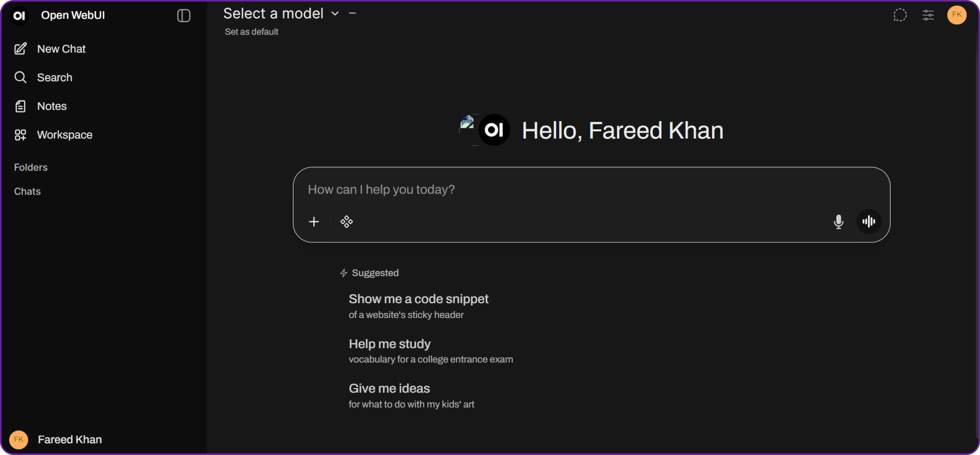Open Notes from the sidebar

52,106
